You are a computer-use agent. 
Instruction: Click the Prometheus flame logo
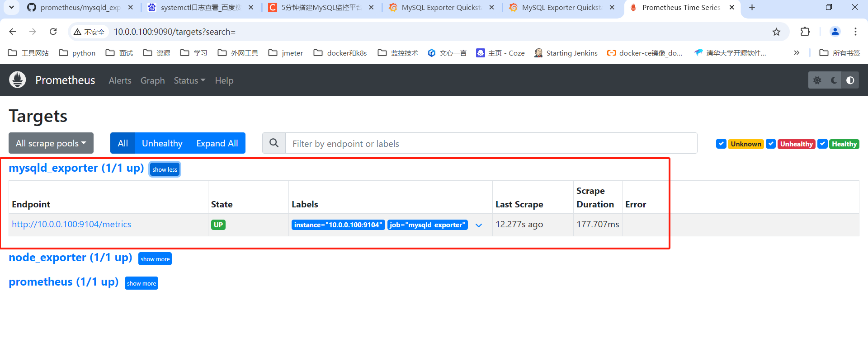(18, 80)
